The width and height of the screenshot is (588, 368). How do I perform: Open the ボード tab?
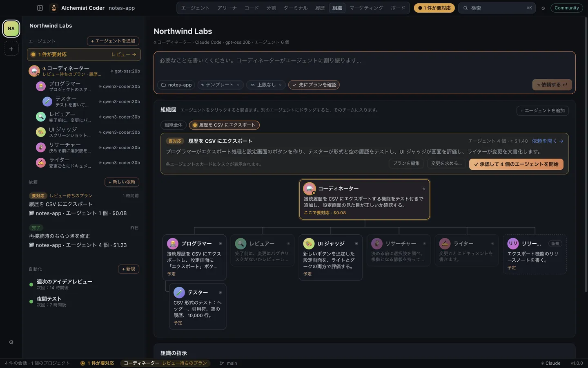tap(398, 8)
